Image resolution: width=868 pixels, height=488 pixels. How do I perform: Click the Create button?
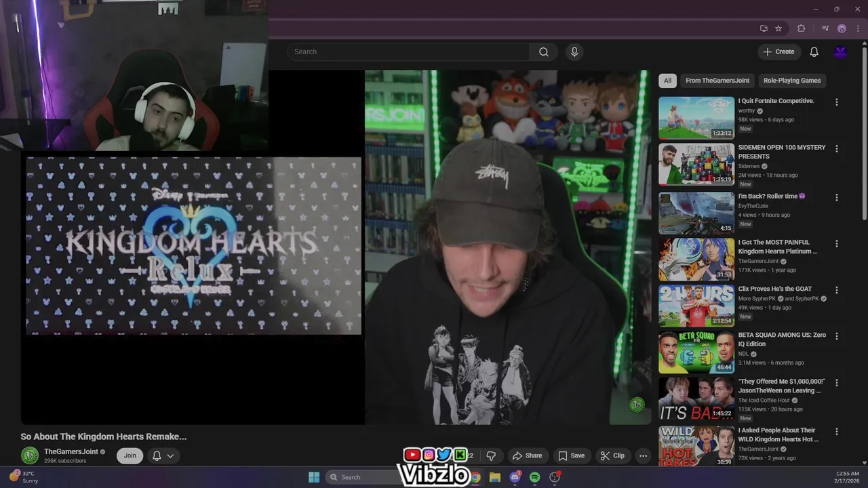[x=778, y=52]
